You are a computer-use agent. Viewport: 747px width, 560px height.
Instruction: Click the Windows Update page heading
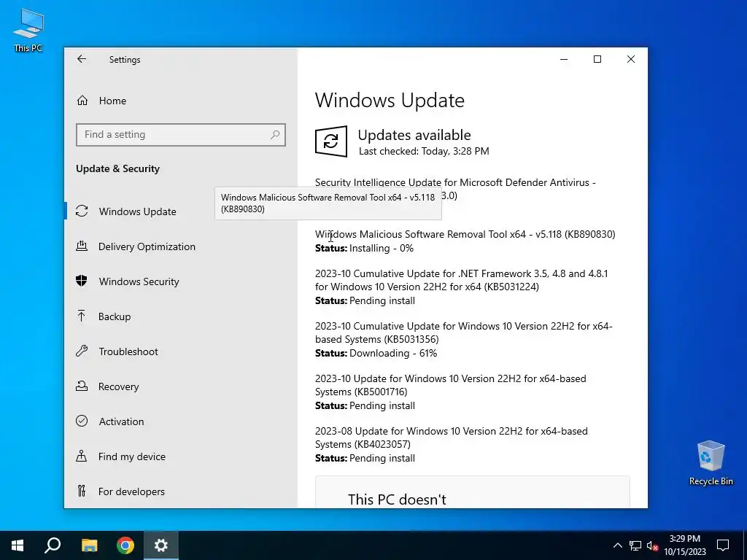pyautogui.click(x=390, y=101)
